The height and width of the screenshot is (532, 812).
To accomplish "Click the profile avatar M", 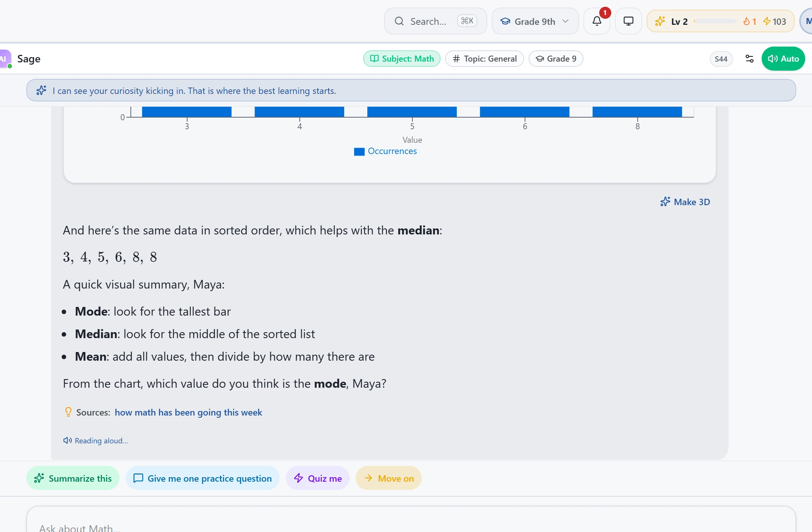I will click(x=806, y=21).
